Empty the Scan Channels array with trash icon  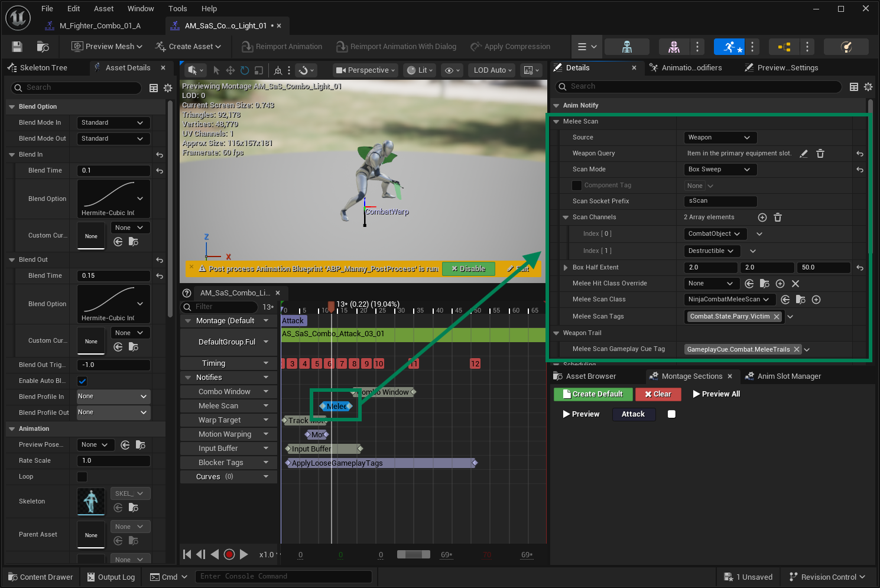click(778, 217)
